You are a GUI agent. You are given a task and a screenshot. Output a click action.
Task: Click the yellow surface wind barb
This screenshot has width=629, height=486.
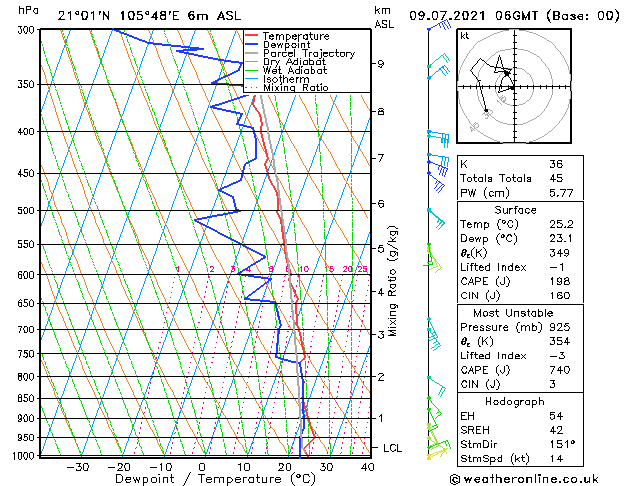pyautogui.click(x=437, y=453)
